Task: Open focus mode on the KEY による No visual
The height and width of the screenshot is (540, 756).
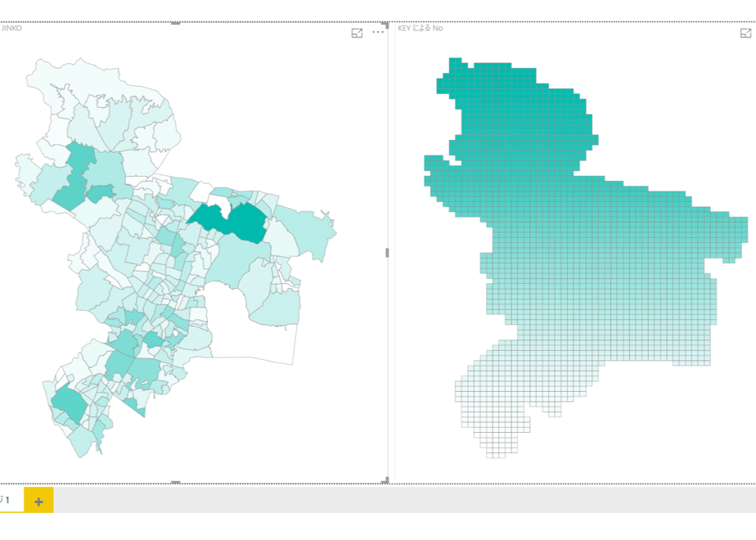Action: (x=745, y=33)
